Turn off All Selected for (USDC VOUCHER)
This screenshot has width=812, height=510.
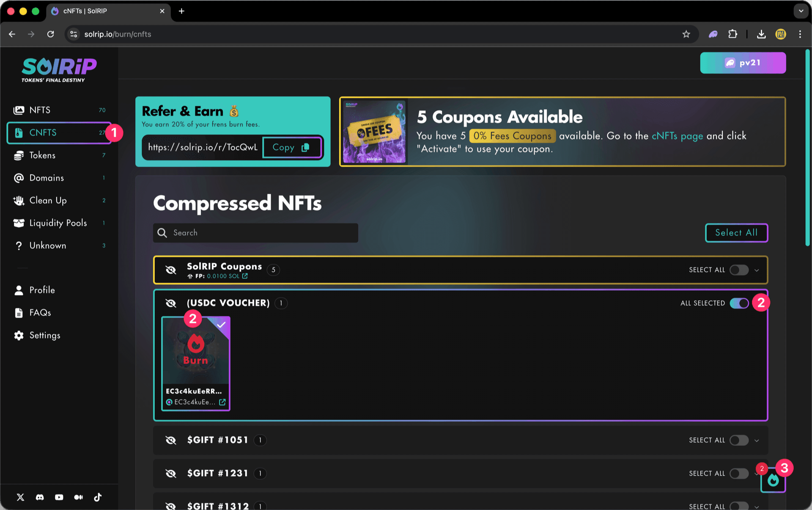pos(739,303)
